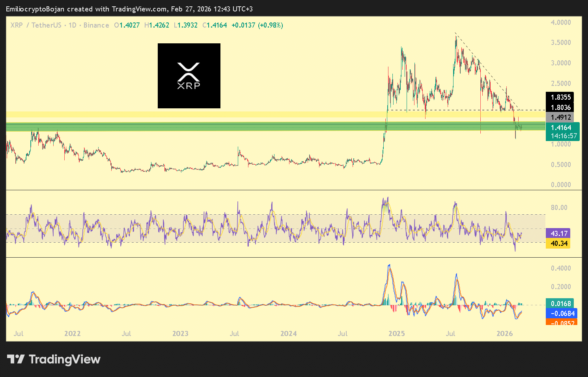The image size is (588, 377).
Task: Click the XRP logo image on chart
Action: [x=189, y=76]
